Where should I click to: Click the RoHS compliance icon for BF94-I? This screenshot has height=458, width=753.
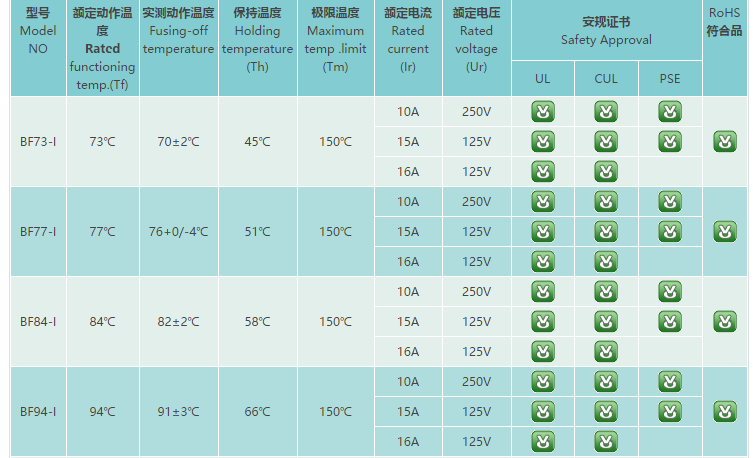pyautogui.click(x=725, y=412)
